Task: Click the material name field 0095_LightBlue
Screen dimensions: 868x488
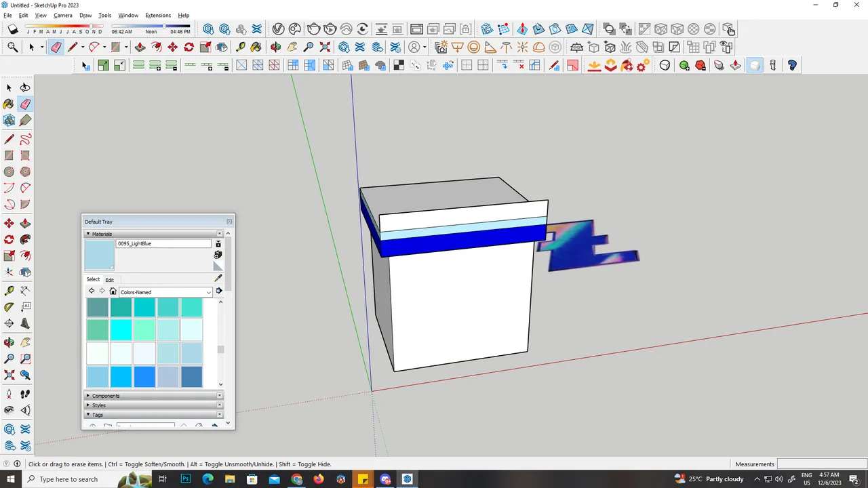Action: point(163,243)
